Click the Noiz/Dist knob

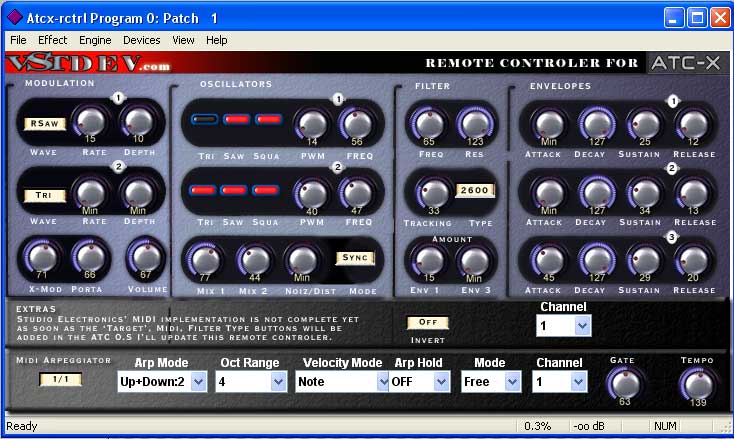[302, 260]
